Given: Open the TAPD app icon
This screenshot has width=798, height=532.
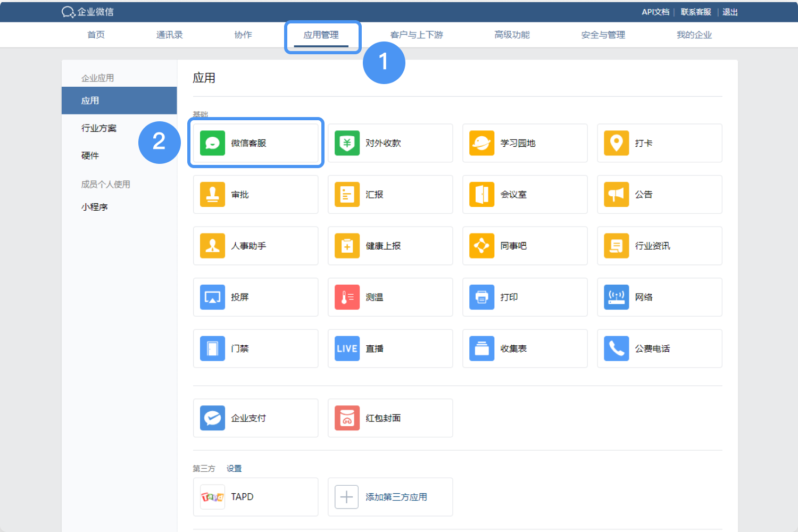Looking at the screenshot, I should [x=212, y=497].
